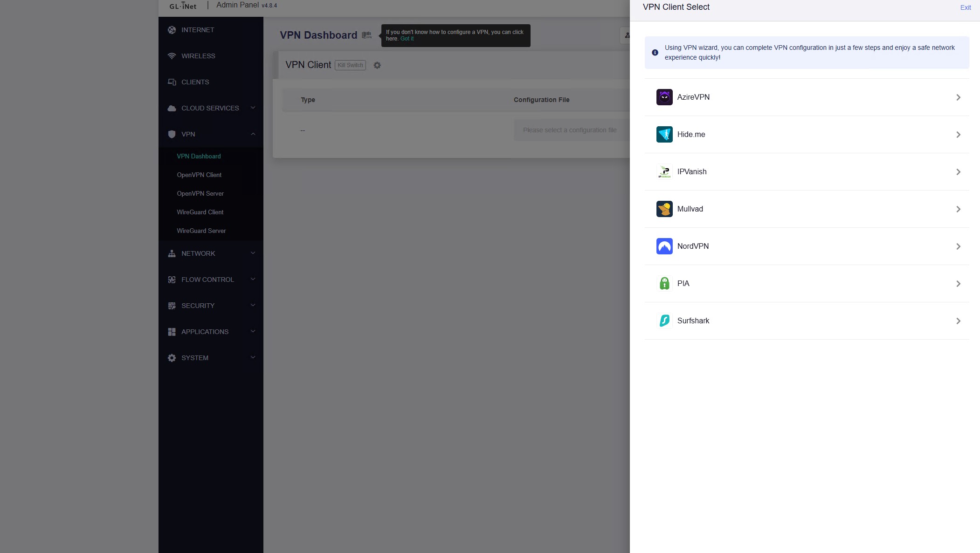980x553 pixels.
Task: Click the Mullvad logo icon
Action: pos(664,209)
